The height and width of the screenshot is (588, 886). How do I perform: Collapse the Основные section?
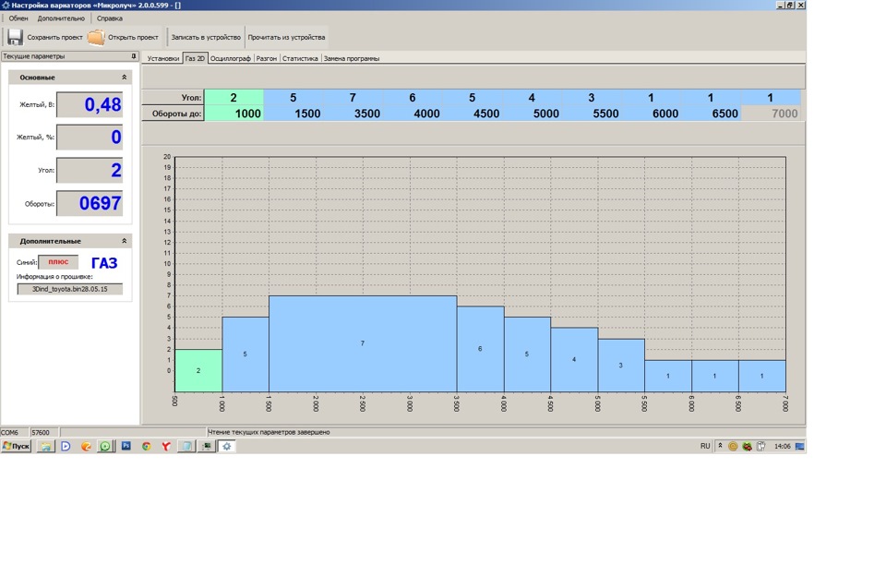click(x=125, y=78)
